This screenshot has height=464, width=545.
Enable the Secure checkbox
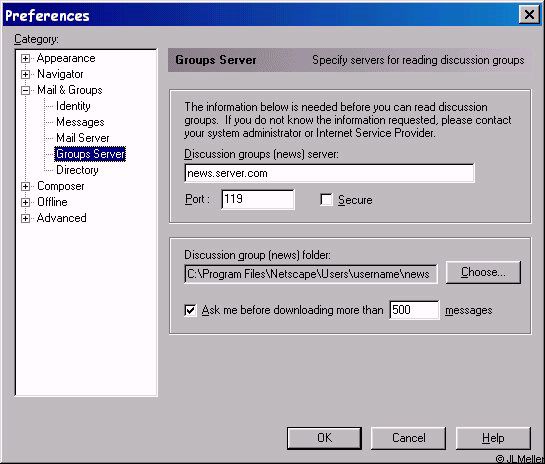click(x=326, y=200)
